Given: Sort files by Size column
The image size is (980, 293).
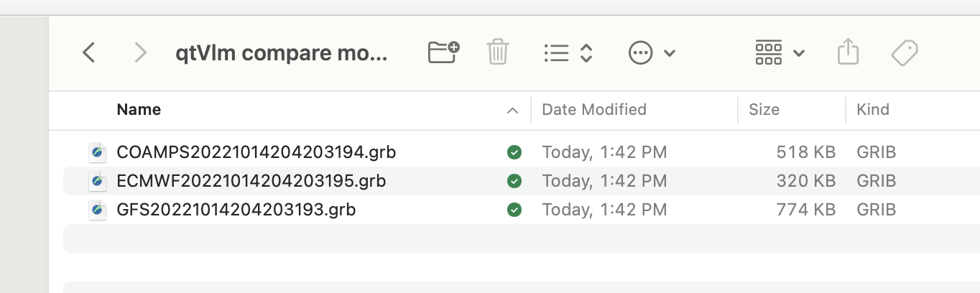Looking at the screenshot, I should point(764,110).
